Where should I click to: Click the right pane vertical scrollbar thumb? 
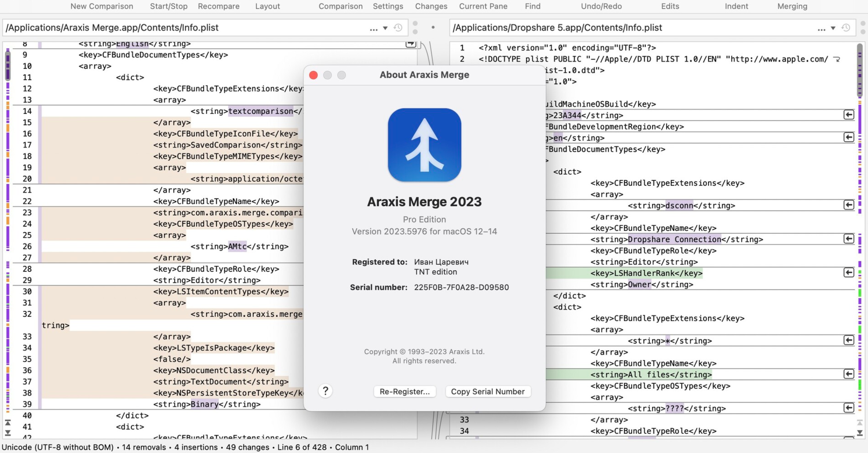pos(860,70)
